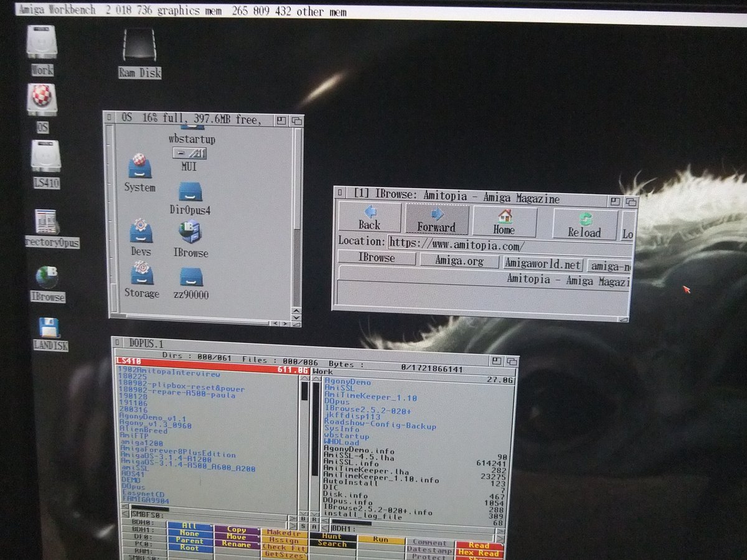
Task: Click the IBrowse Location URL field
Action: click(509, 245)
